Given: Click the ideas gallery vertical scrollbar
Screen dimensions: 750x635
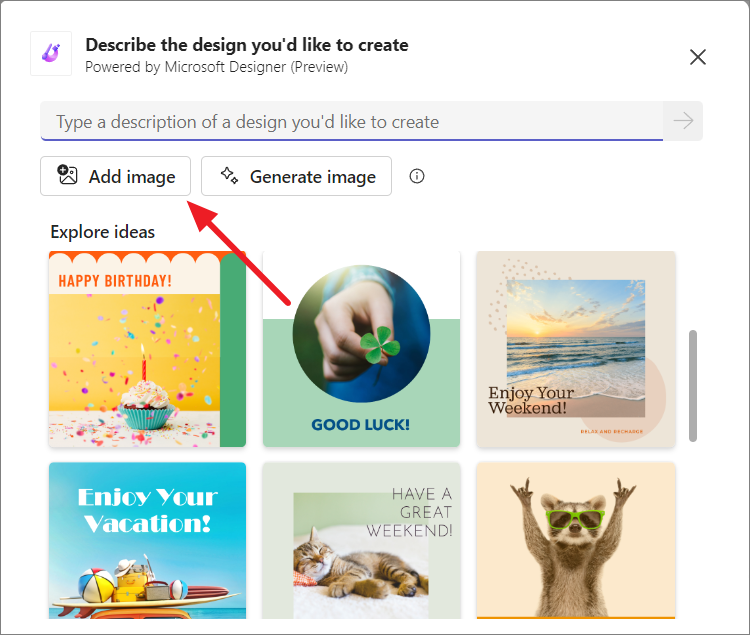Looking at the screenshot, I should point(693,385).
